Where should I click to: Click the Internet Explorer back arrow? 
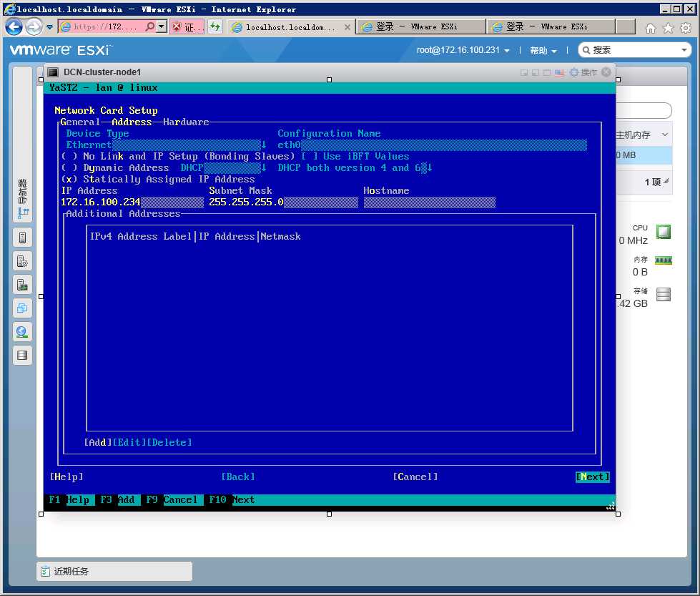coord(14,26)
